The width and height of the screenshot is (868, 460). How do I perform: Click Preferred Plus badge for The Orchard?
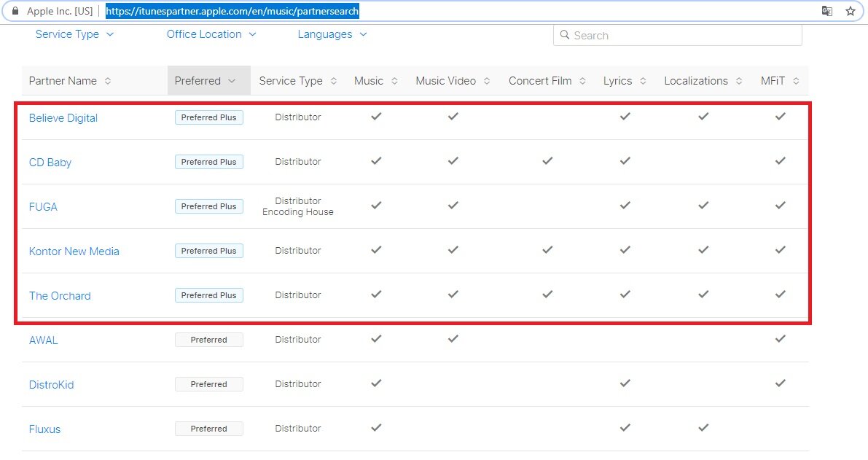pyautogui.click(x=208, y=295)
